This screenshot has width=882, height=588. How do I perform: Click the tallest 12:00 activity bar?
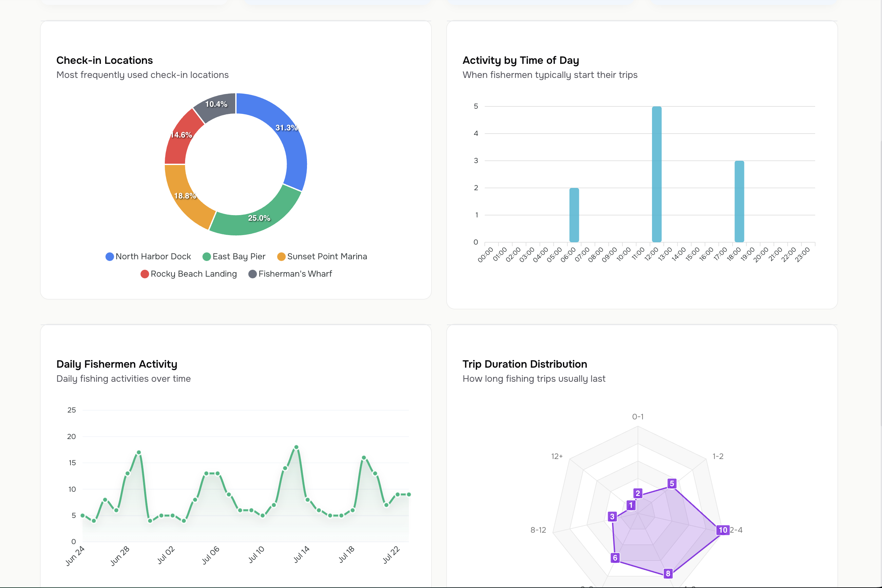(657, 173)
